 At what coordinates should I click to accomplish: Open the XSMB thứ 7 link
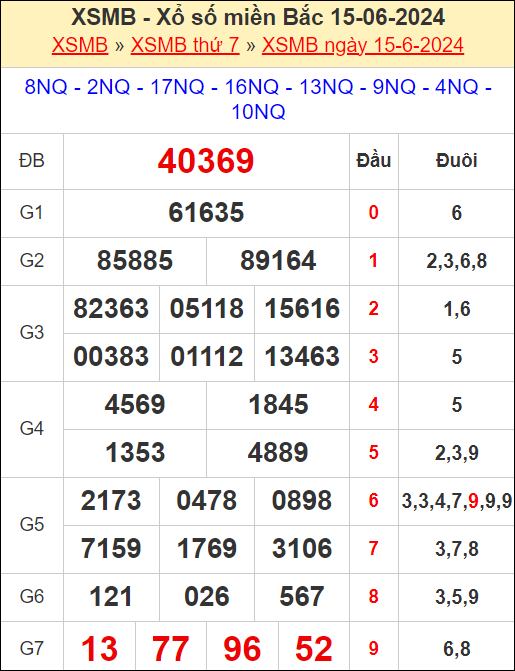185,45
